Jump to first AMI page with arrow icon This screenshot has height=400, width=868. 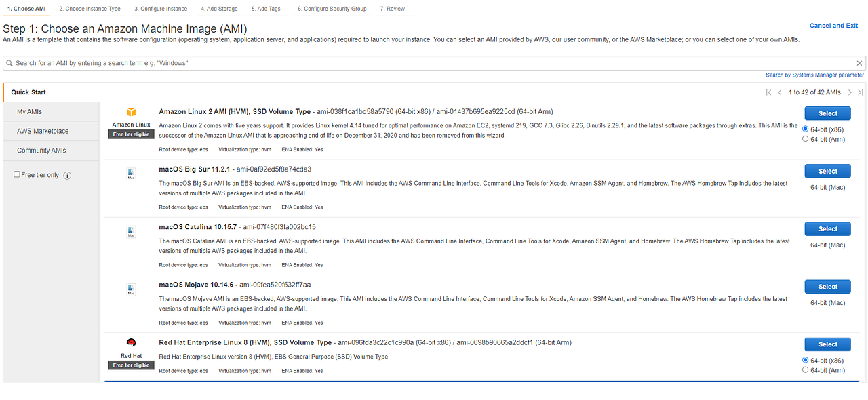768,92
